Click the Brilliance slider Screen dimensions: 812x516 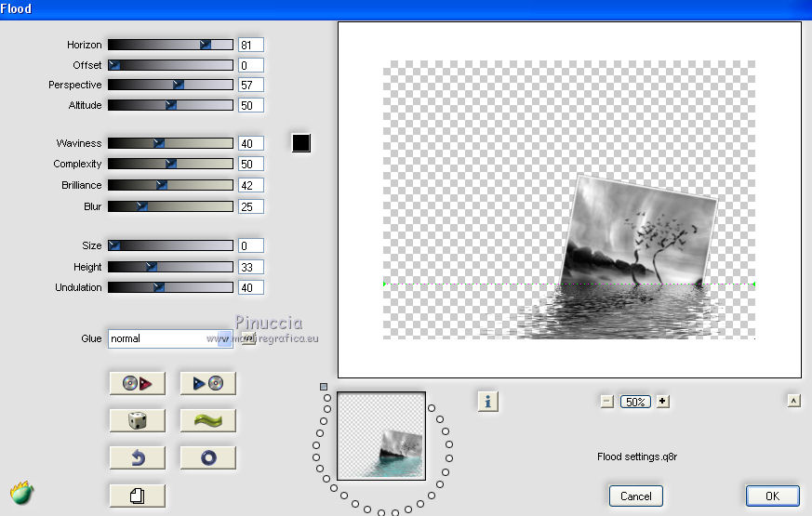tap(170, 185)
